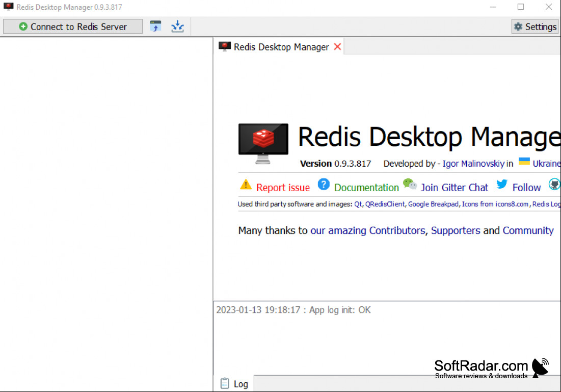This screenshot has height=392, width=561.
Task: Open the Settings button
Action: tap(535, 27)
